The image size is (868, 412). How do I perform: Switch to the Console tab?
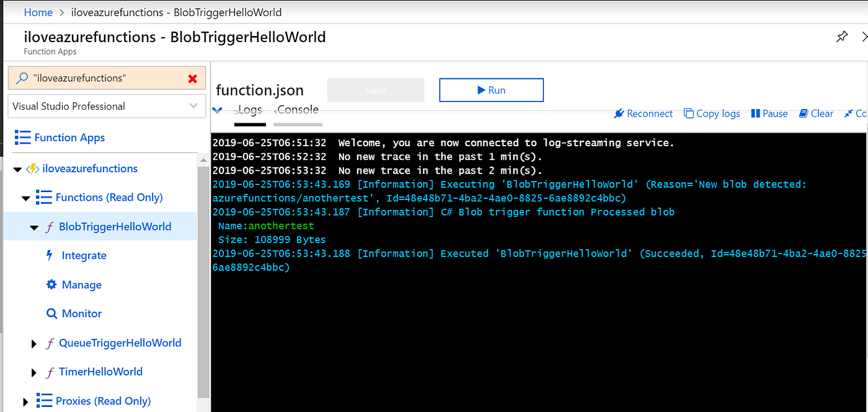[x=298, y=110]
